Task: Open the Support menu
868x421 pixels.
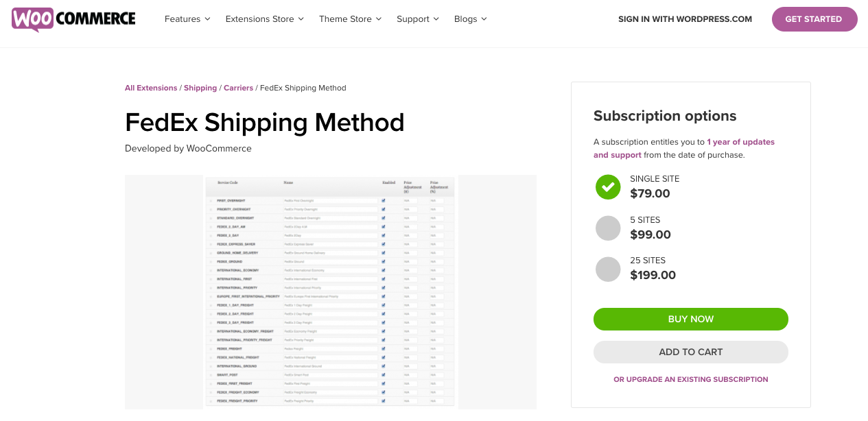Action: (418, 19)
